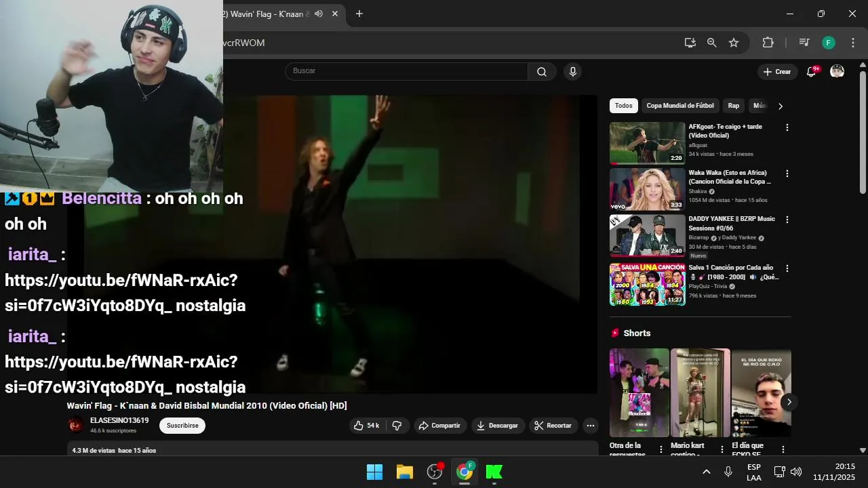This screenshot has width=868, height=488.
Task: Open clock showing 20:15 11/11/2025
Action: click(834, 472)
